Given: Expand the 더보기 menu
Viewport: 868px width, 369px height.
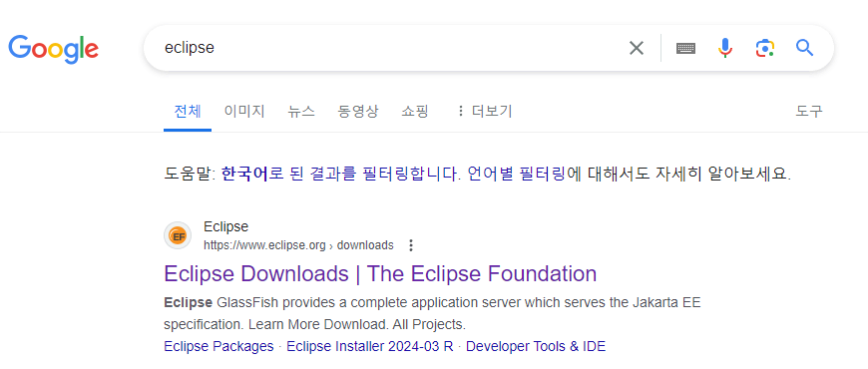Looking at the screenshot, I should pyautogui.click(x=484, y=111).
